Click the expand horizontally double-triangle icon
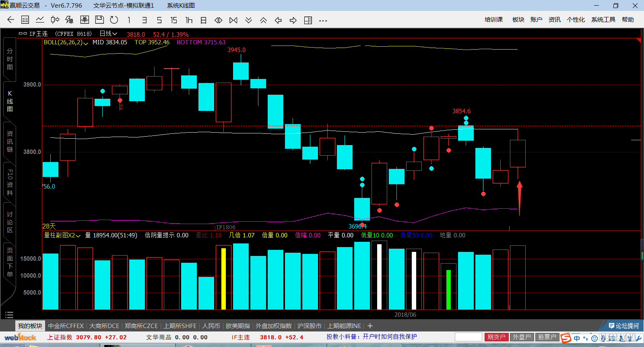Screen dimensions: 644x347 click(x=219, y=20)
